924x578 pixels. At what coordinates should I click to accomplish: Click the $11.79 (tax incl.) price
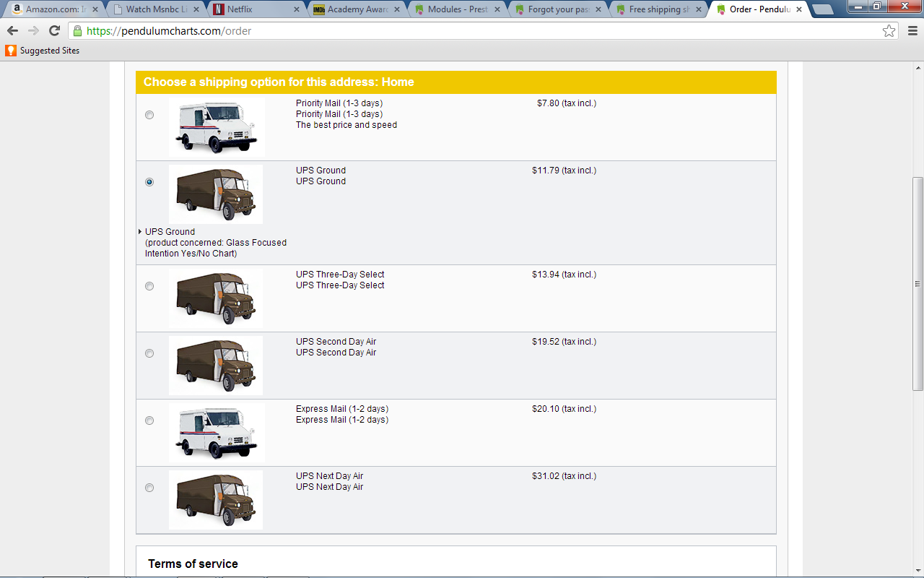click(564, 171)
